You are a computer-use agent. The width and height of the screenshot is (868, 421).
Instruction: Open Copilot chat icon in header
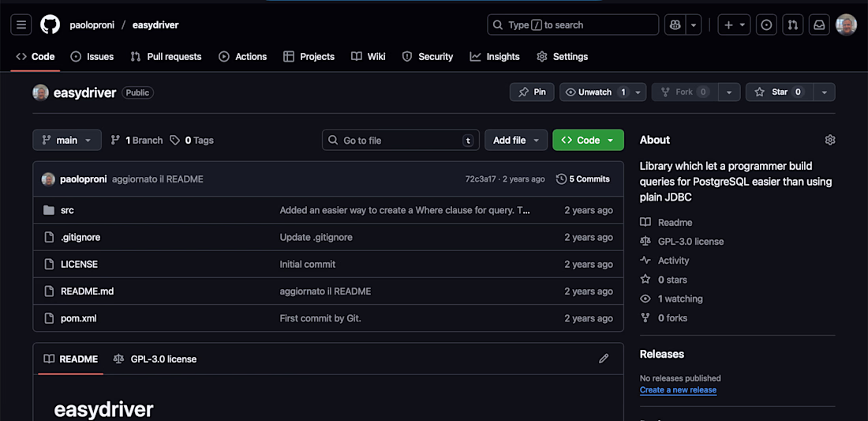(x=674, y=24)
